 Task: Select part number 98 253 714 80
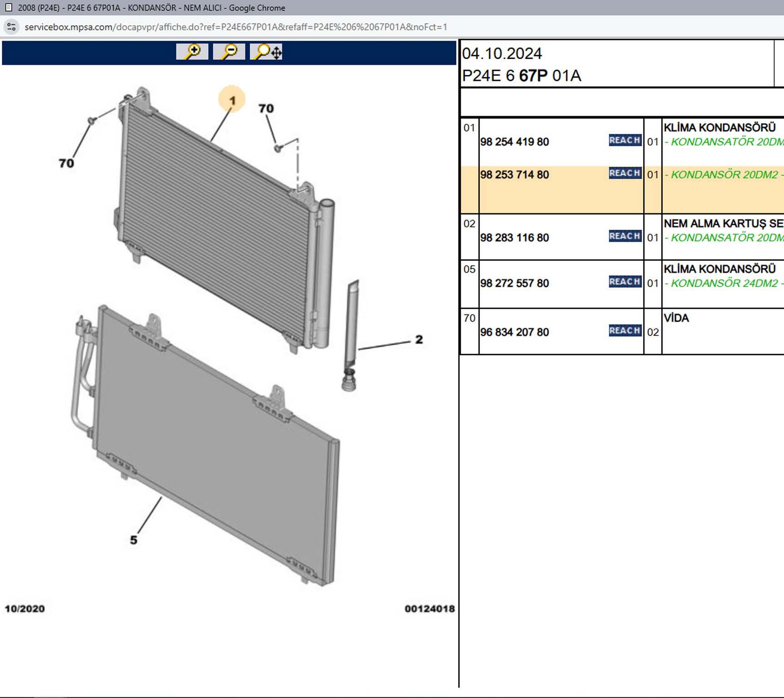click(x=514, y=174)
